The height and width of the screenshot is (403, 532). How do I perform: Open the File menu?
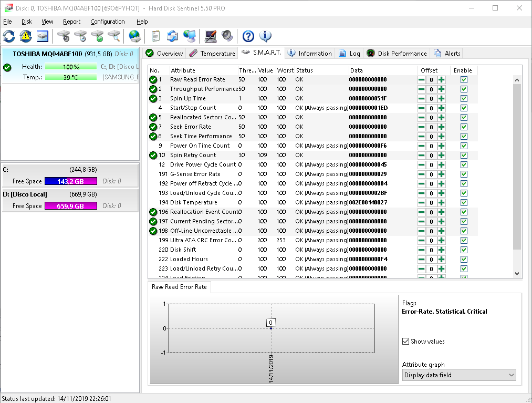pos(7,22)
